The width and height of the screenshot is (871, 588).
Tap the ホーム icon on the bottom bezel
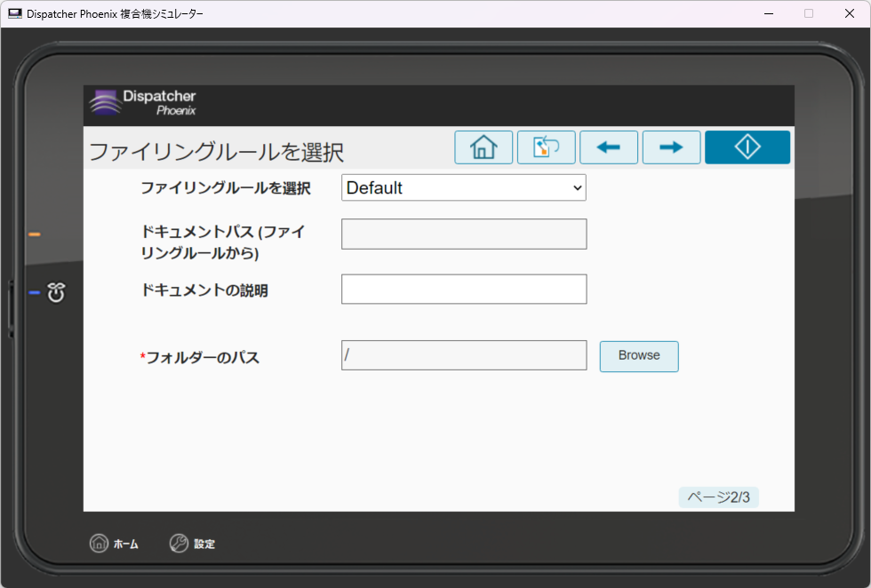click(99, 544)
